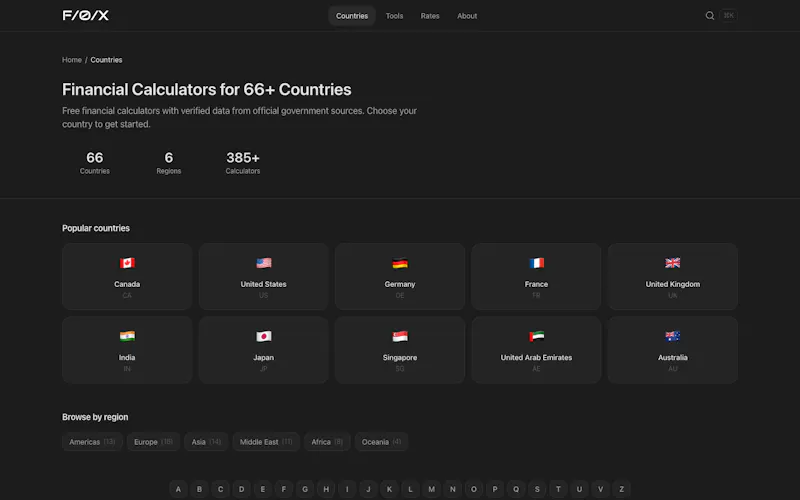Jump to letter T in alphabet index
This screenshot has height=500, width=800.
point(558,489)
